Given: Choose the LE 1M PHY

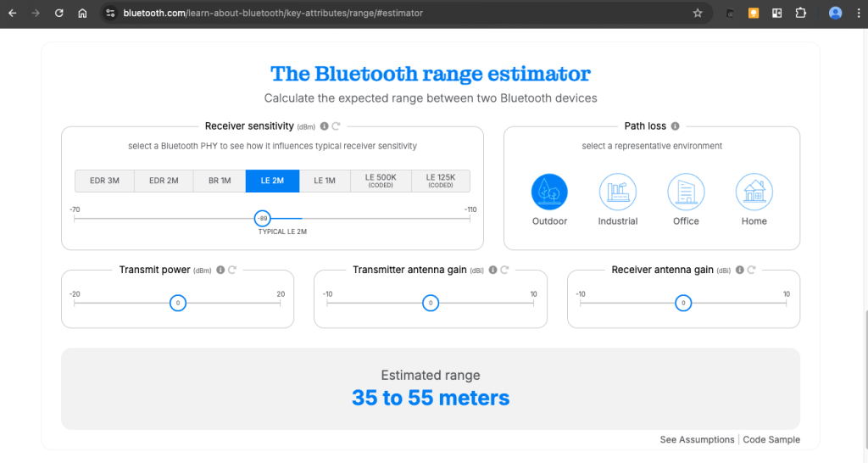Looking at the screenshot, I should [325, 181].
